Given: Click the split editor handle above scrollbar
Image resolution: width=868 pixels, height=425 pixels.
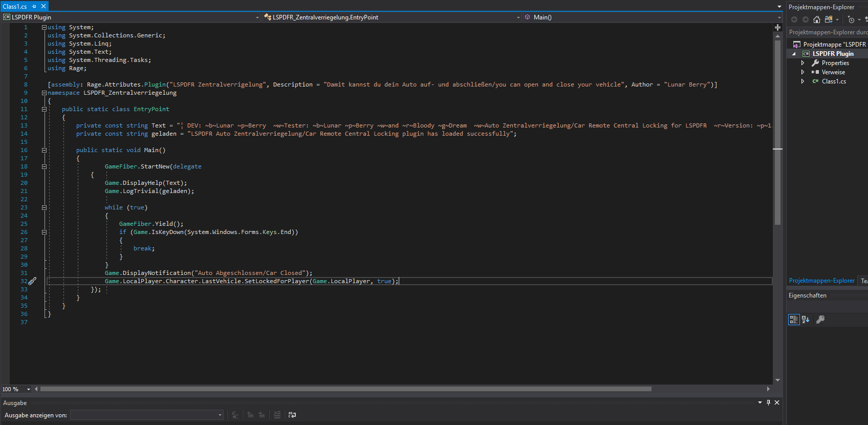Looking at the screenshot, I should click(x=777, y=28).
